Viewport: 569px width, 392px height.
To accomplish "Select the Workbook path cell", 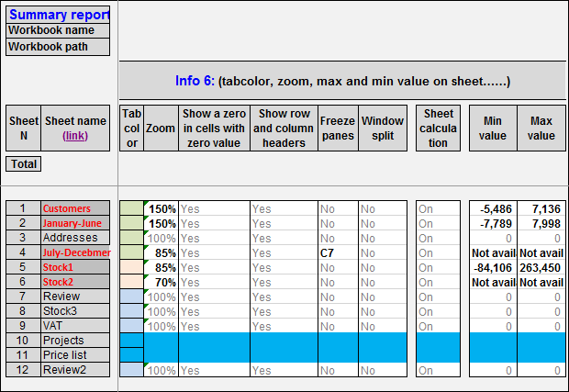I will (58, 47).
